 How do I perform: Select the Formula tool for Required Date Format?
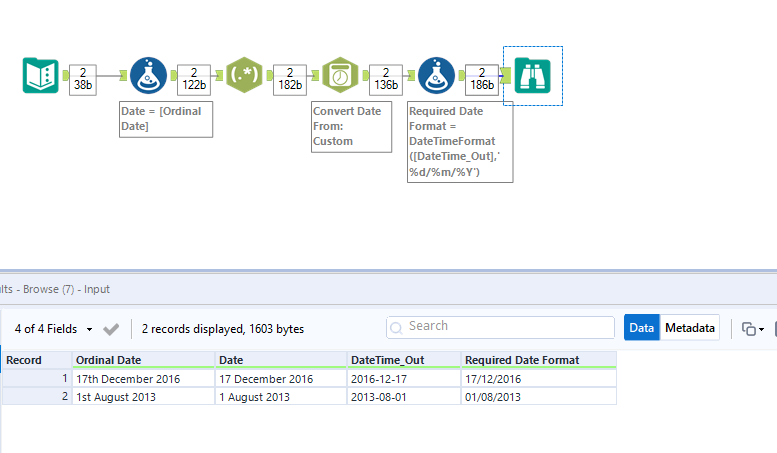(436, 76)
